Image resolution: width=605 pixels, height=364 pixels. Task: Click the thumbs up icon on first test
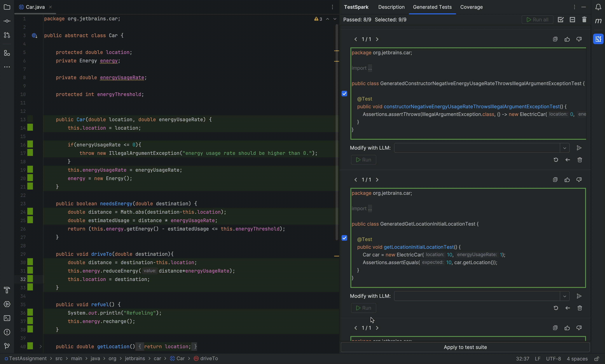tap(567, 39)
